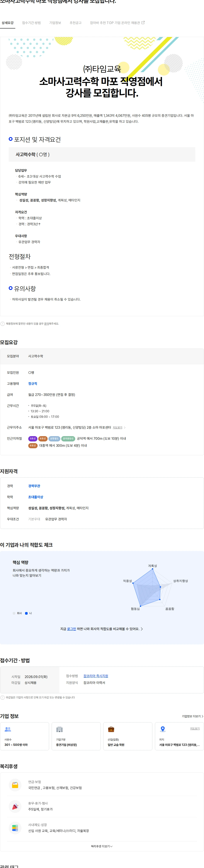Image resolution: width=204 pixels, height=868 pixels.
Task: Click 6호선 badge on 대흥역 row
Action: click(x=33, y=445)
